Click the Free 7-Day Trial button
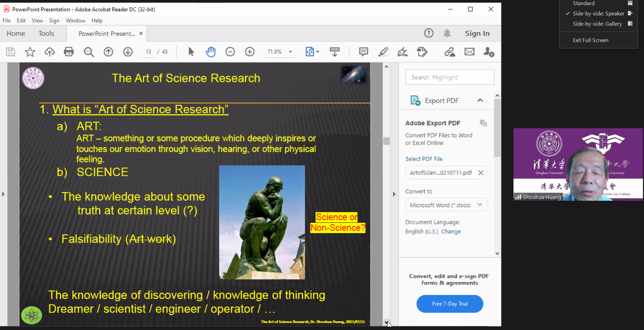Viewport: 644px width, 330px height. pos(450,304)
